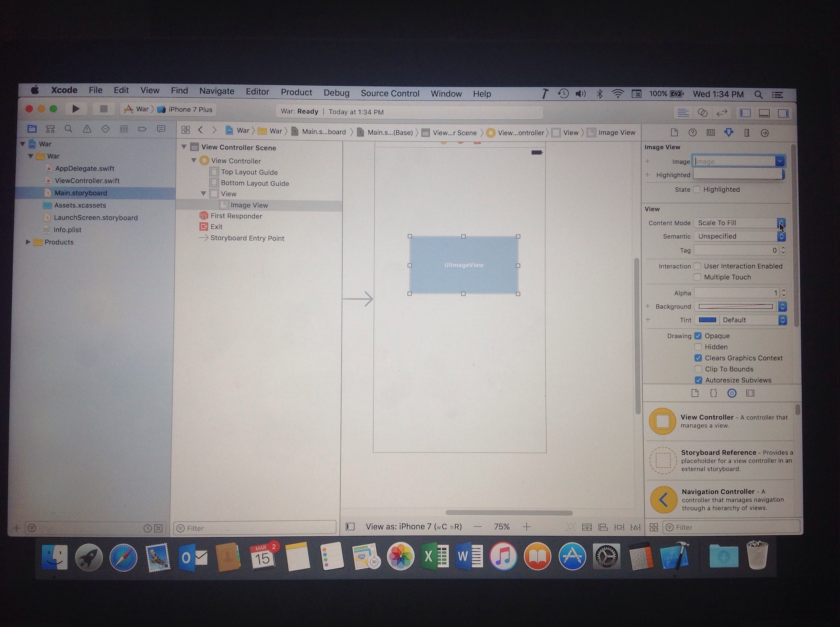Open the Connections inspector
Image resolution: width=840 pixels, height=627 pixels.
click(x=764, y=132)
